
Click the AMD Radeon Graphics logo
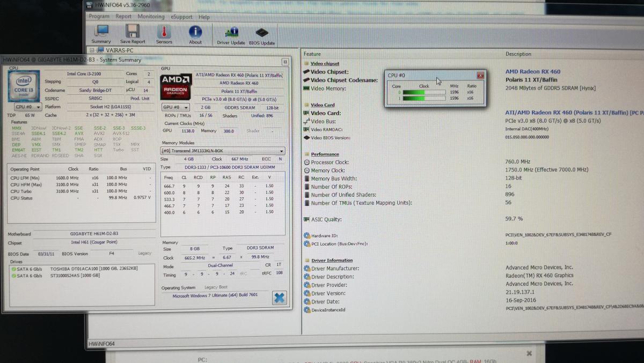175,87
